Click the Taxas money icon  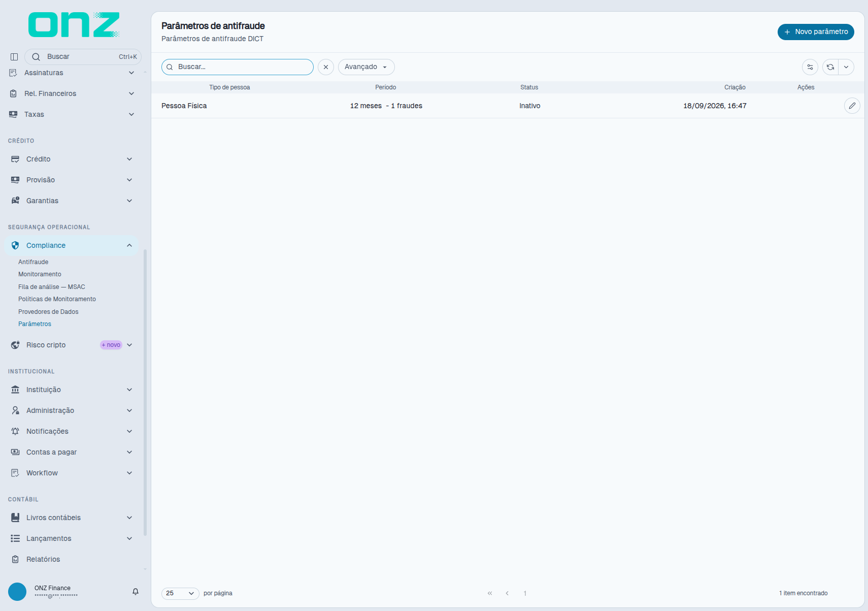tap(13, 114)
